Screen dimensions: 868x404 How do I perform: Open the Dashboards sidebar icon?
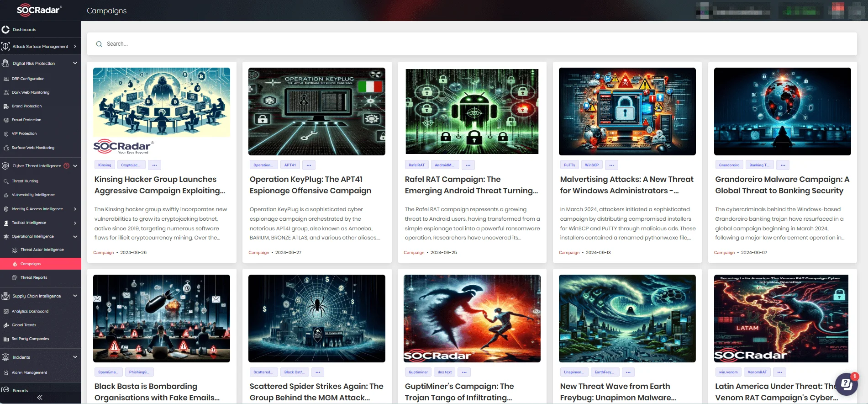click(5, 30)
